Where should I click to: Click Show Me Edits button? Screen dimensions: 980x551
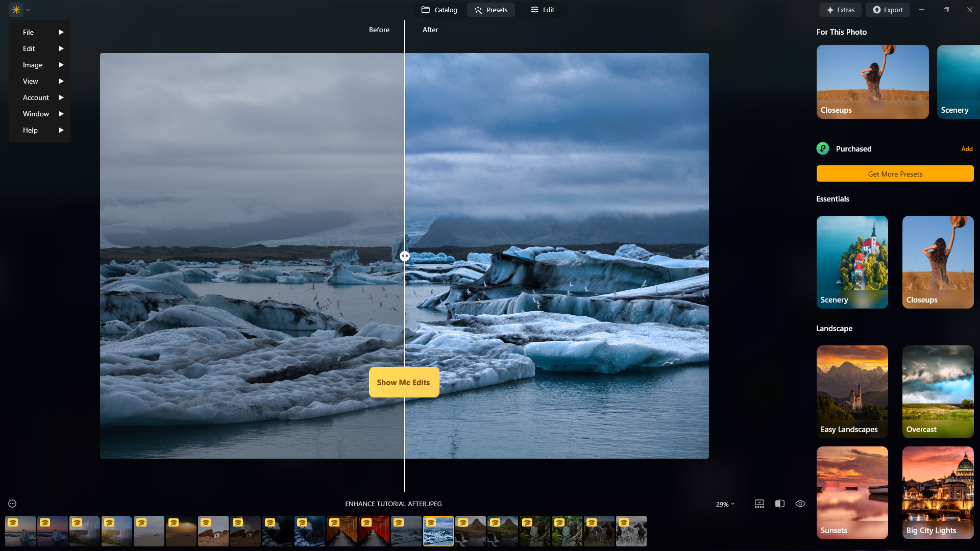pyautogui.click(x=403, y=382)
